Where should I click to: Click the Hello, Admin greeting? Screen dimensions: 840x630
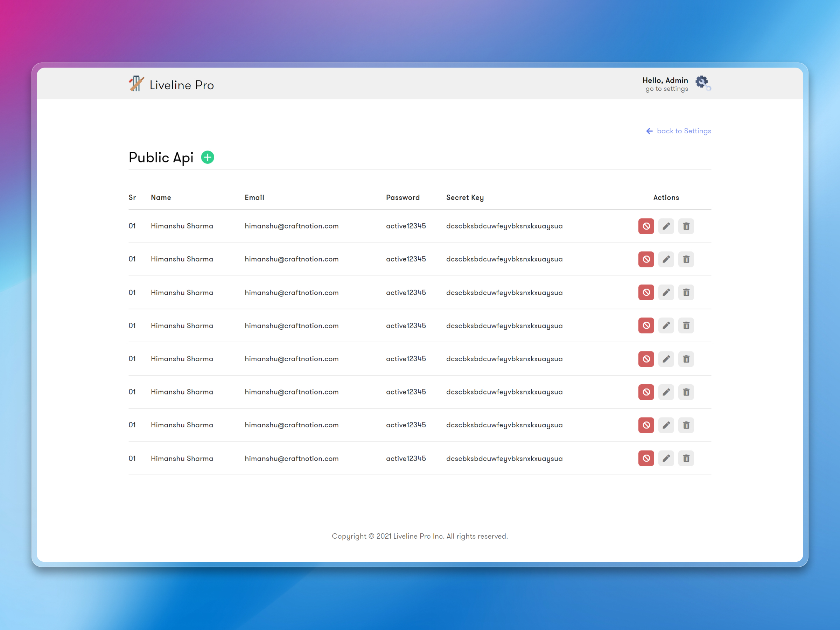665,80
